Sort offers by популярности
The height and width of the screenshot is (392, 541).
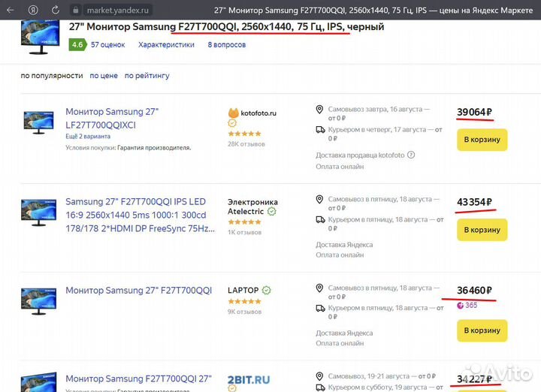tap(51, 76)
